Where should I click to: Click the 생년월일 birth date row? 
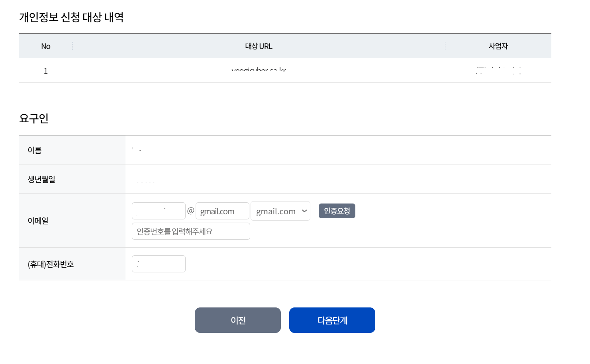click(41, 179)
